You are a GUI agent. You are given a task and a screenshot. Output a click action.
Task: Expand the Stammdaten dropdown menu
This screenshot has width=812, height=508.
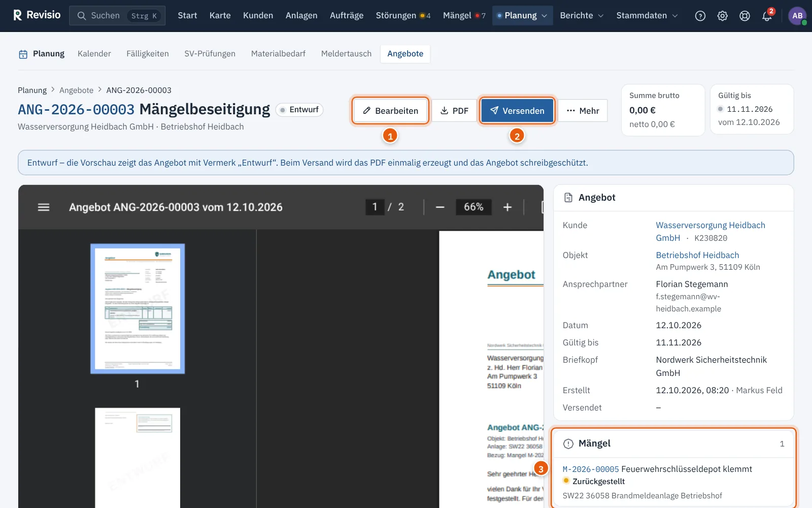click(x=647, y=16)
